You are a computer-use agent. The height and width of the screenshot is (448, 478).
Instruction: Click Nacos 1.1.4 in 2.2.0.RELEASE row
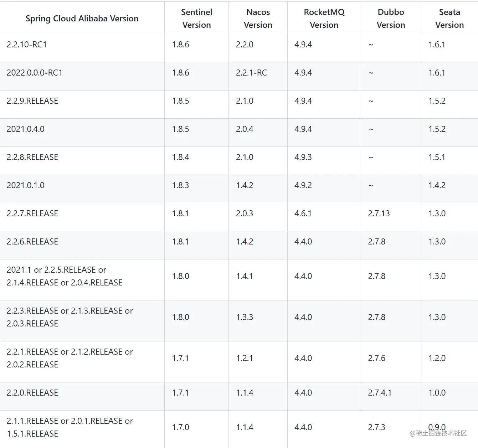[245, 393]
